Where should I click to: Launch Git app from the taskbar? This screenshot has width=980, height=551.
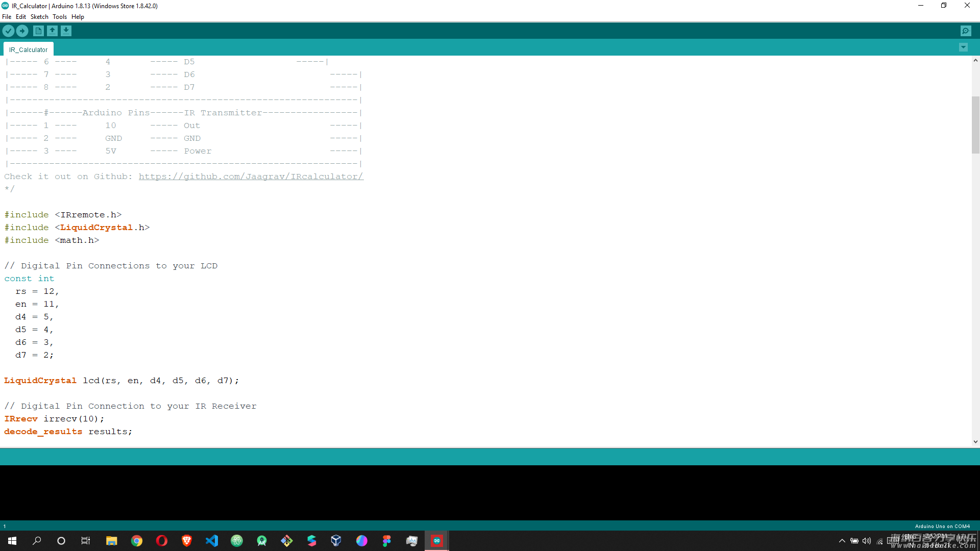(x=287, y=541)
